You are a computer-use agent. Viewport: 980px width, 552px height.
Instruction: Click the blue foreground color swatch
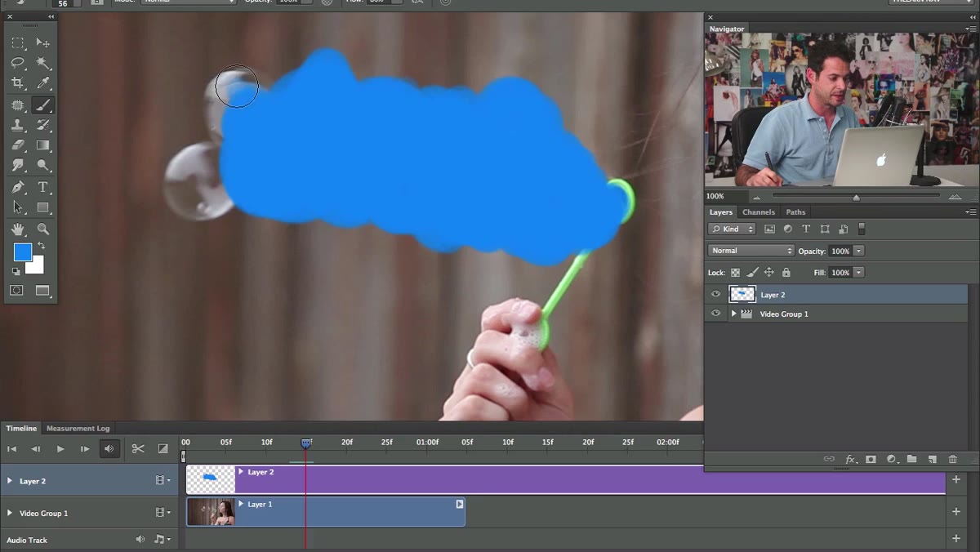click(22, 252)
